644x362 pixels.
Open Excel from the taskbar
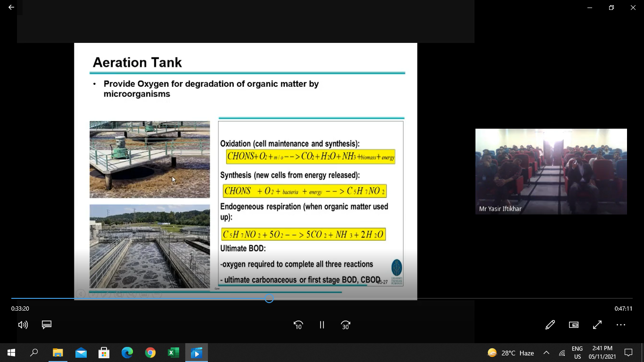[173, 353]
